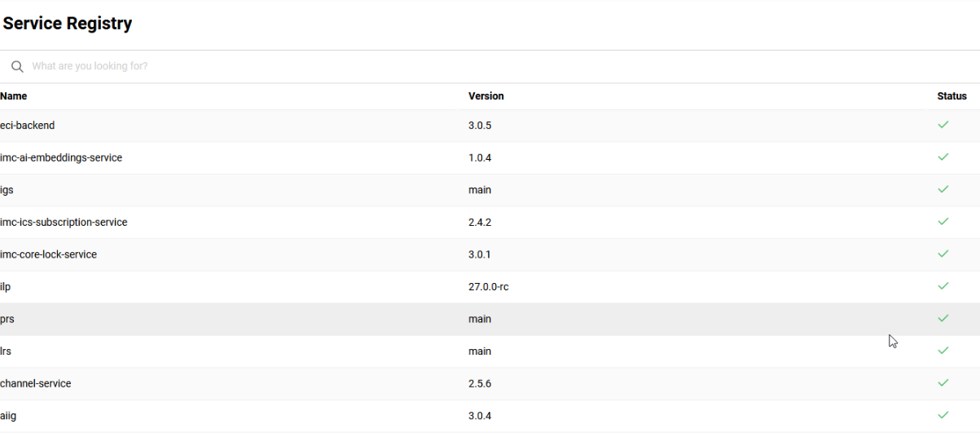Sort by the Version column header

coord(486,96)
